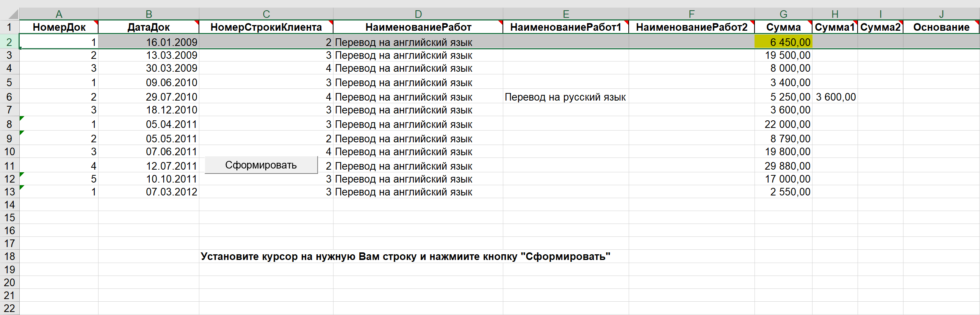Select highlighted cell with 6 450,00
The height and width of the screenshot is (315, 980).
tap(783, 42)
